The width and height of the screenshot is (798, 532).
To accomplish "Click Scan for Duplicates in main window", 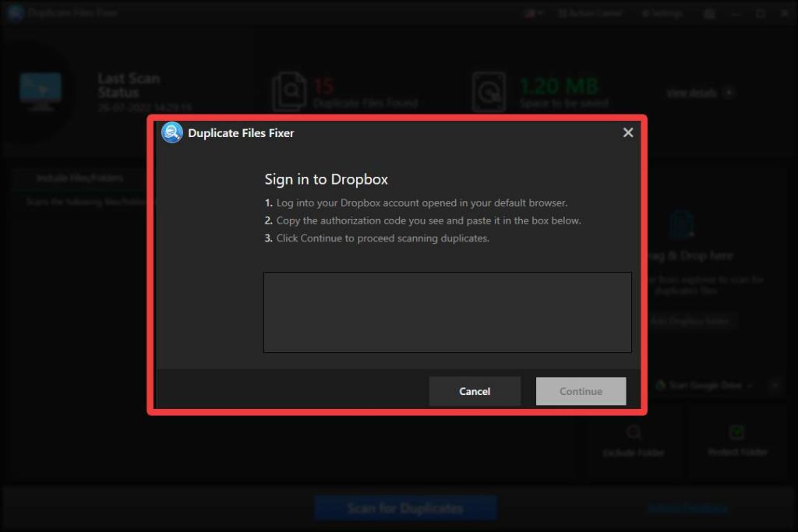I will point(405,508).
